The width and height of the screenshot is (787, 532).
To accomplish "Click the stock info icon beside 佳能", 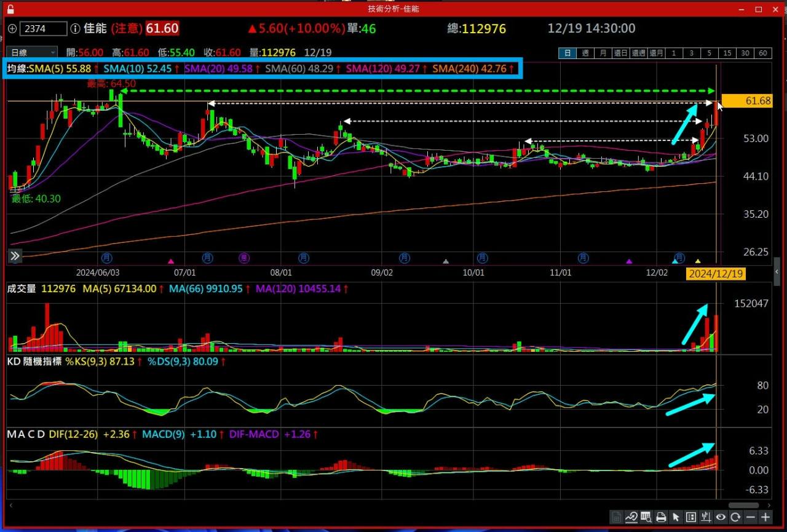I will click(x=75, y=29).
